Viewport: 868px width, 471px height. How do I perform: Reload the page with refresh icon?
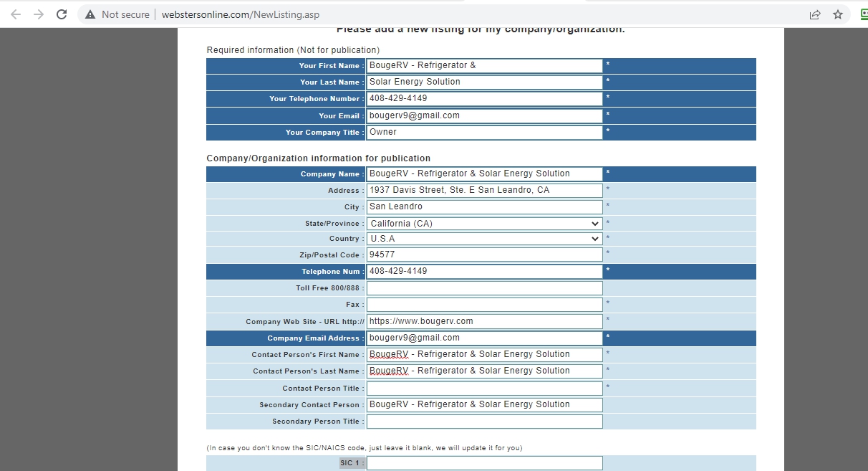point(62,14)
